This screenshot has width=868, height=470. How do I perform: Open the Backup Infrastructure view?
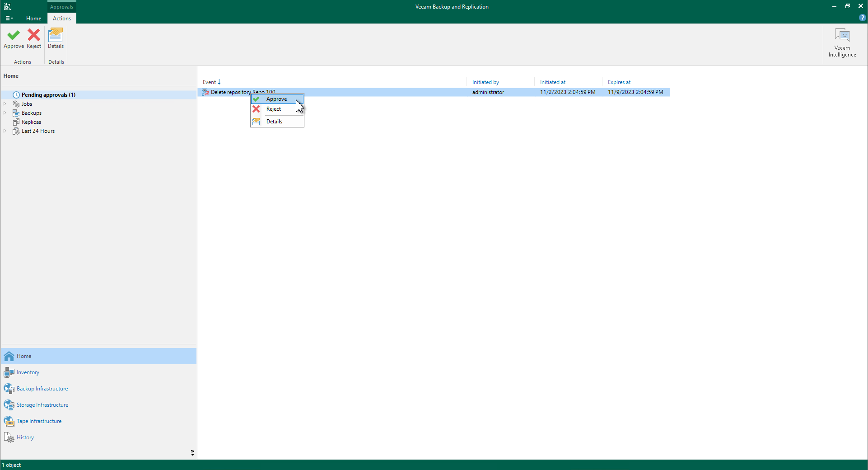click(98, 389)
